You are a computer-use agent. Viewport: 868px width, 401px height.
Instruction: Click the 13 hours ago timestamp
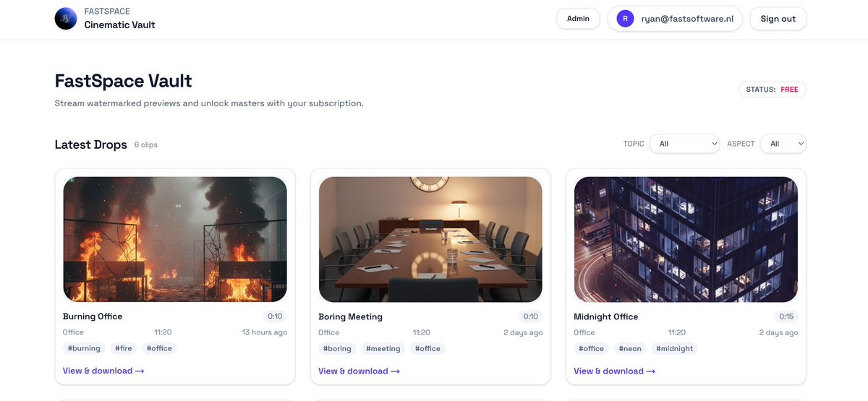tap(264, 332)
